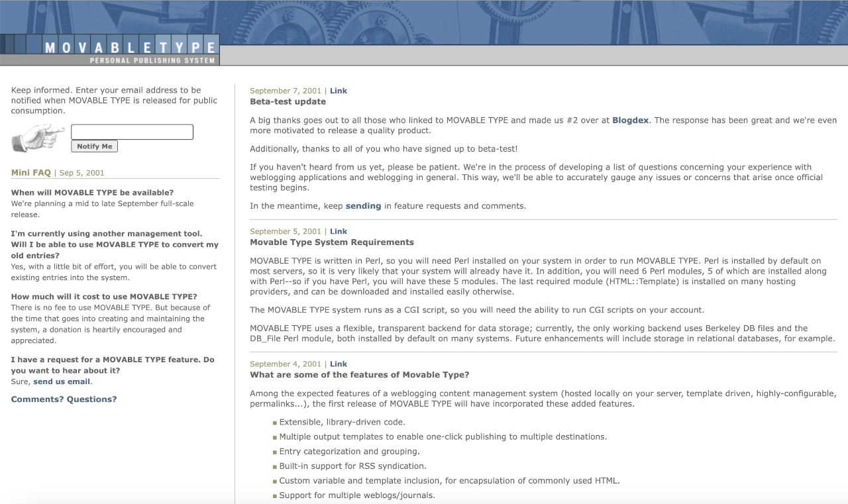Click the Beta-test update post title
The image size is (848, 504).
[x=288, y=102]
